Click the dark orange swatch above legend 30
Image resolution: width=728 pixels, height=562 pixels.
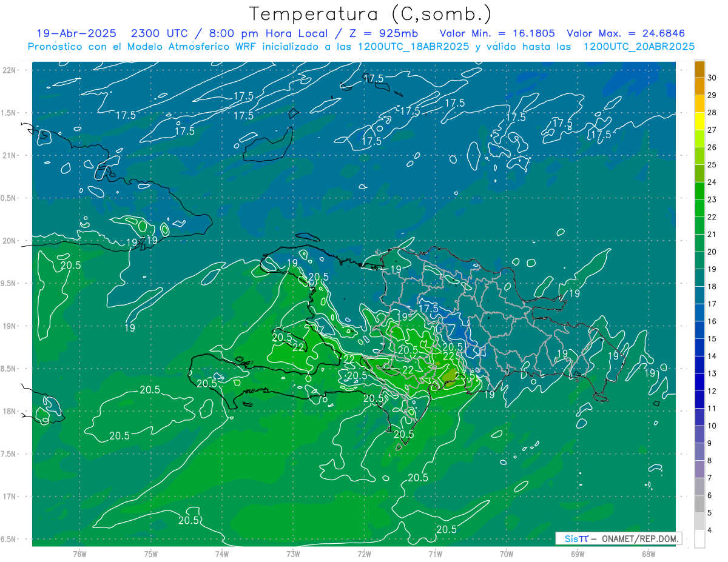tap(699, 69)
